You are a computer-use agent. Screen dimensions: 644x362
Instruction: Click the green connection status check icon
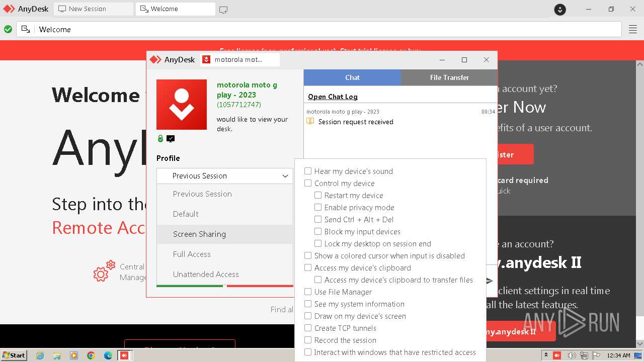click(x=8, y=30)
